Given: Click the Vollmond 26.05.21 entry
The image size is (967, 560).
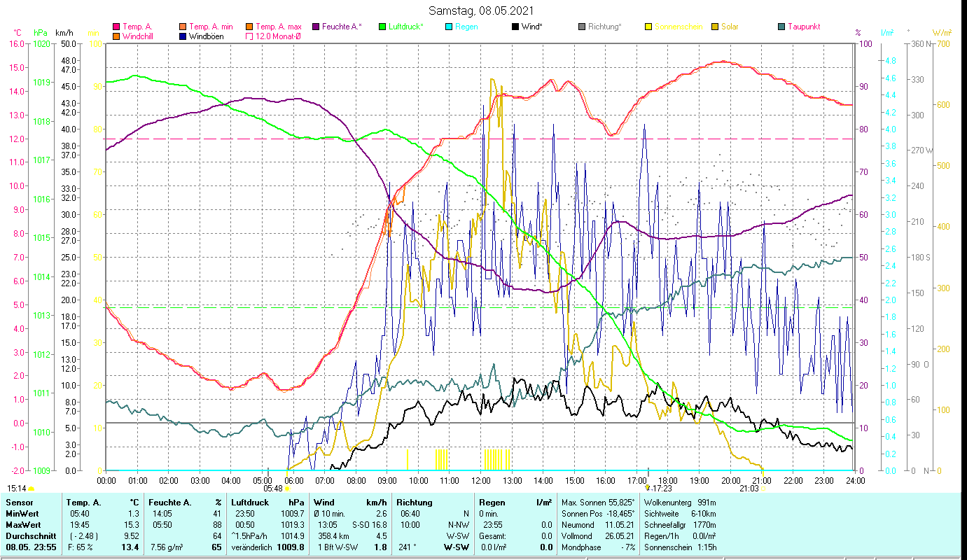Looking at the screenshot, I should [x=599, y=535].
